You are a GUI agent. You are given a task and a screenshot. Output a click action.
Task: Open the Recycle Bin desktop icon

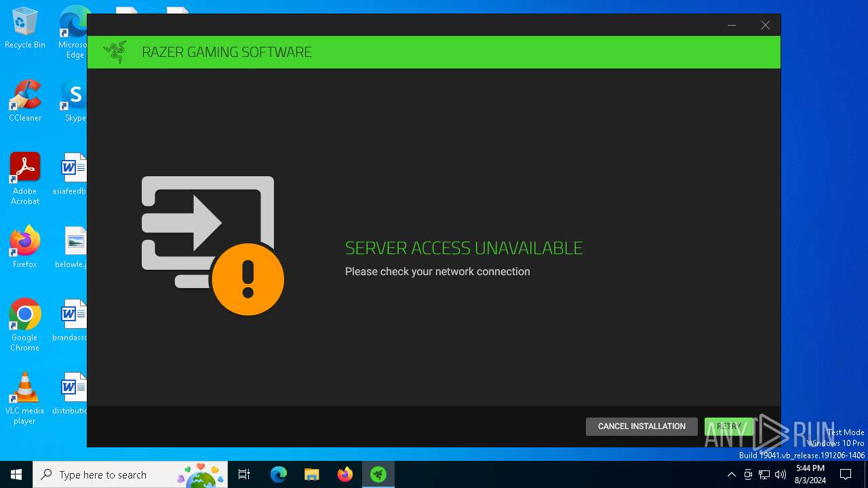tap(25, 28)
